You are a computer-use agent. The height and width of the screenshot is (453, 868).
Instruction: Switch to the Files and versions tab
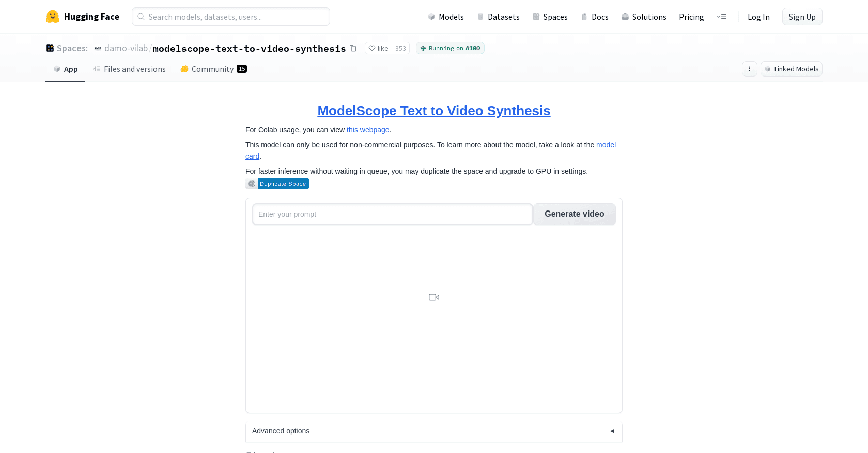point(129,69)
